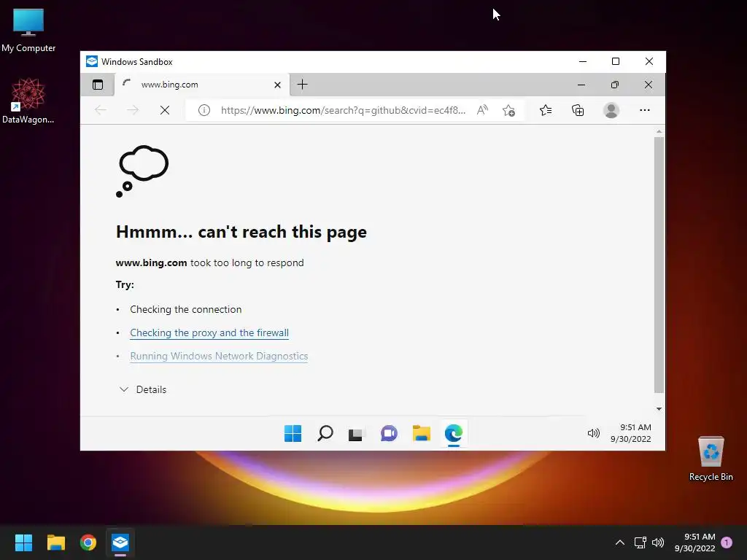This screenshot has width=747, height=560.
Task: Click the Windows Sandbox title bar icon
Action: [92, 61]
